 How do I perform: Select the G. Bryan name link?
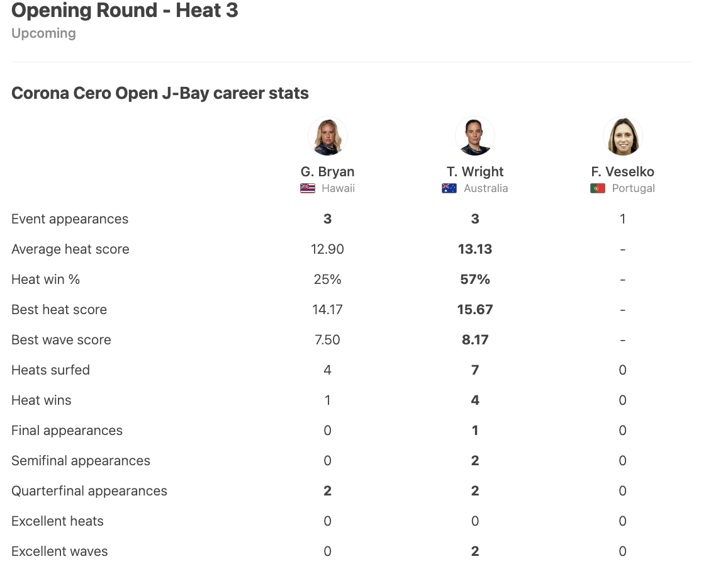(x=327, y=172)
